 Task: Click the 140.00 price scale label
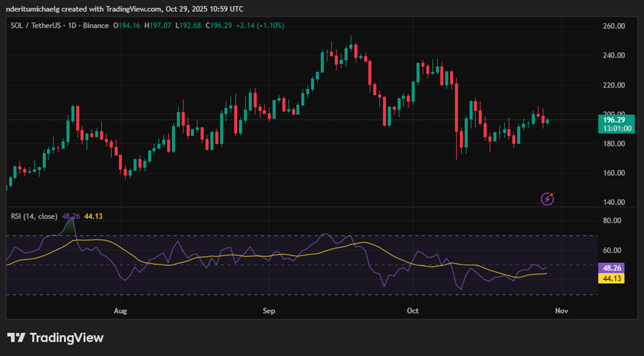[614, 202]
